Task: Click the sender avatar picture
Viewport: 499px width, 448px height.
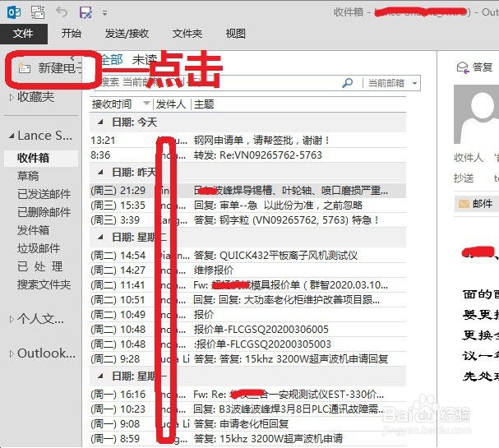Action: tap(476, 114)
